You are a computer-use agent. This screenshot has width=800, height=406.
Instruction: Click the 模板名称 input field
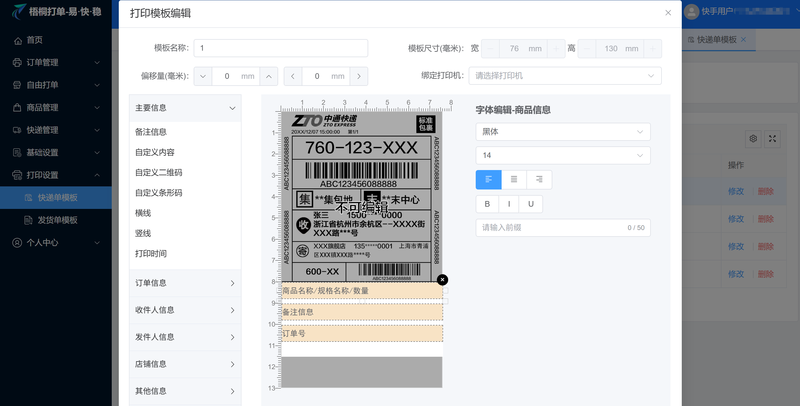281,48
